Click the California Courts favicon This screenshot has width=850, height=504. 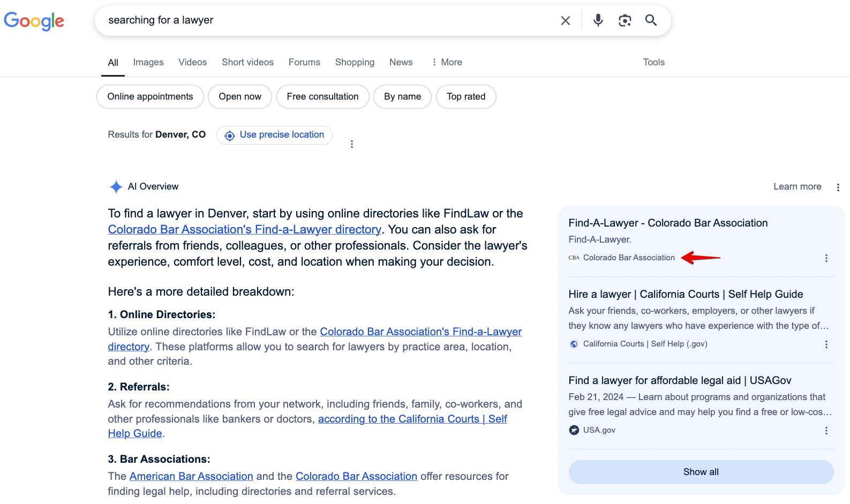tap(574, 344)
